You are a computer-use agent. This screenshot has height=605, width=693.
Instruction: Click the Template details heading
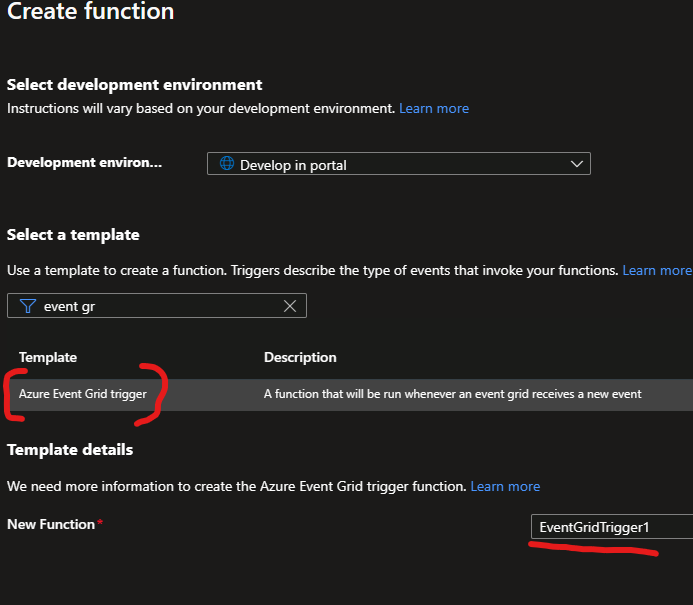tap(70, 450)
